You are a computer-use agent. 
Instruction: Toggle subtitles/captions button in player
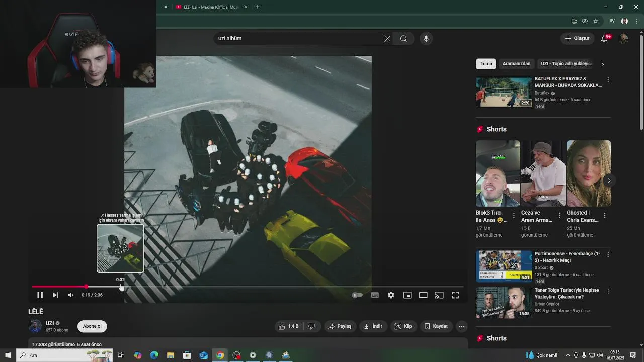pos(375,295)
